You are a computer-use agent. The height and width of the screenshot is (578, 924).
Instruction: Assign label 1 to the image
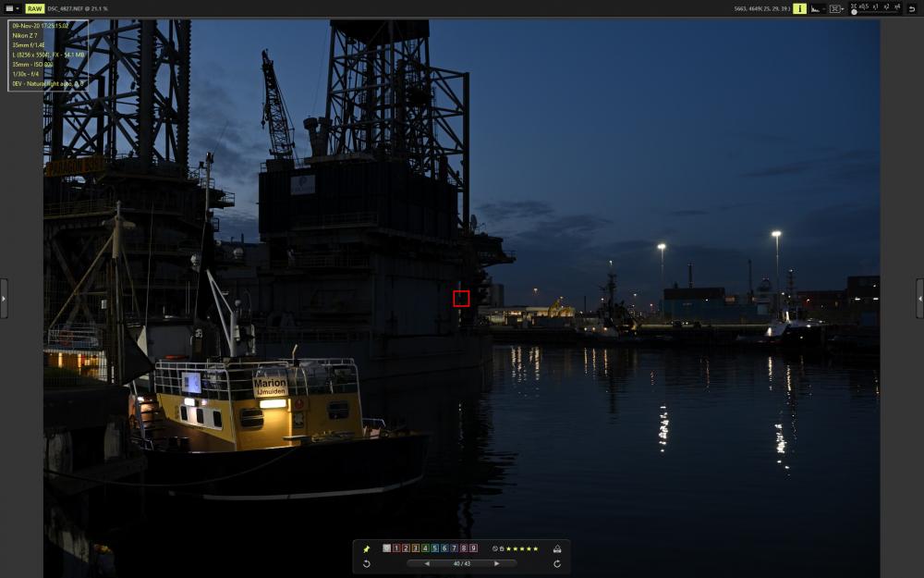pyautogui.click(x=396, y=547)
